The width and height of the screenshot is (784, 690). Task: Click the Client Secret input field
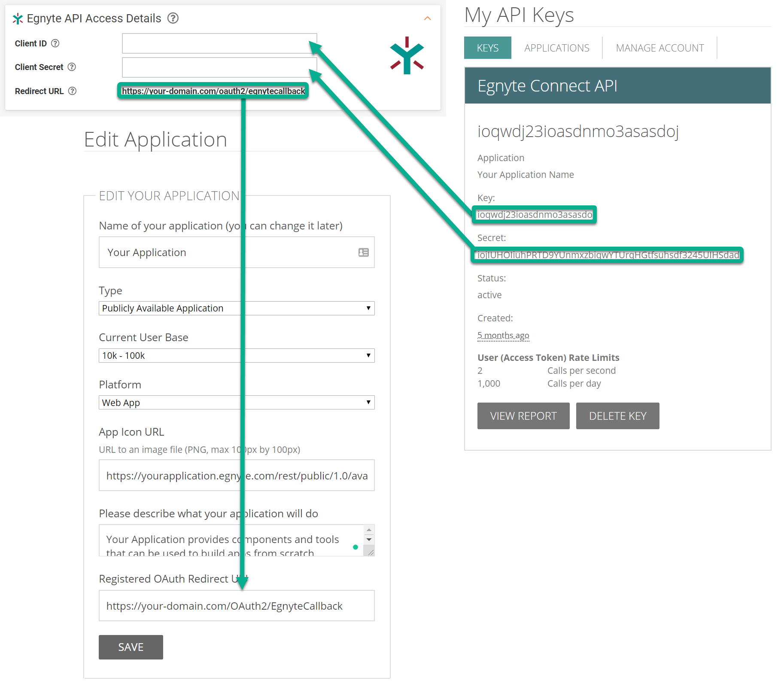(x=219, y=67)
